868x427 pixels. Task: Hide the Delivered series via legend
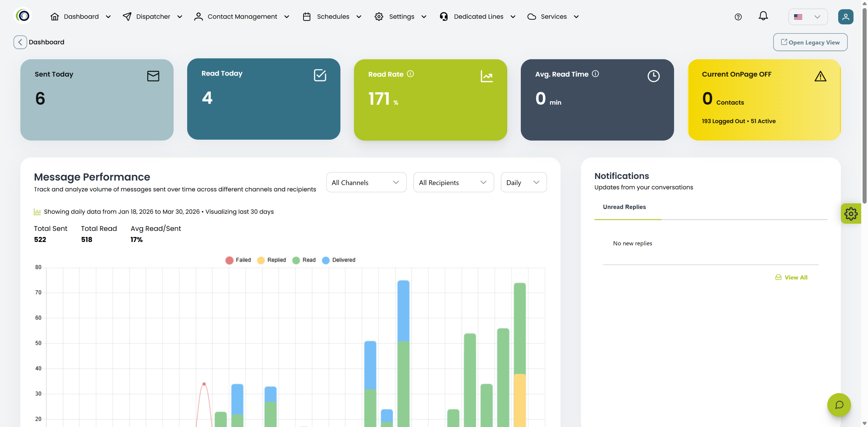click(x=339, y=260)
